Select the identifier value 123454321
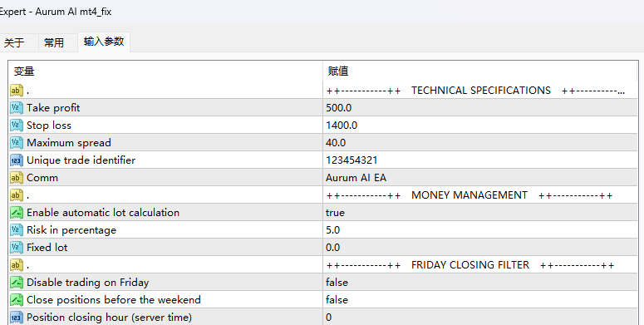This screenshot has width=644, height=325. coord(351,160)
